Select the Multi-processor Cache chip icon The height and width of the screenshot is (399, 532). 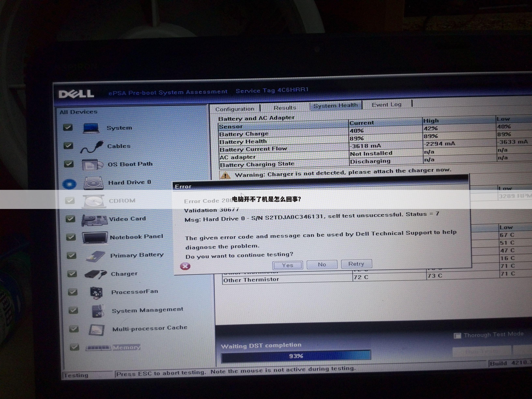click(x=97, y=330)
